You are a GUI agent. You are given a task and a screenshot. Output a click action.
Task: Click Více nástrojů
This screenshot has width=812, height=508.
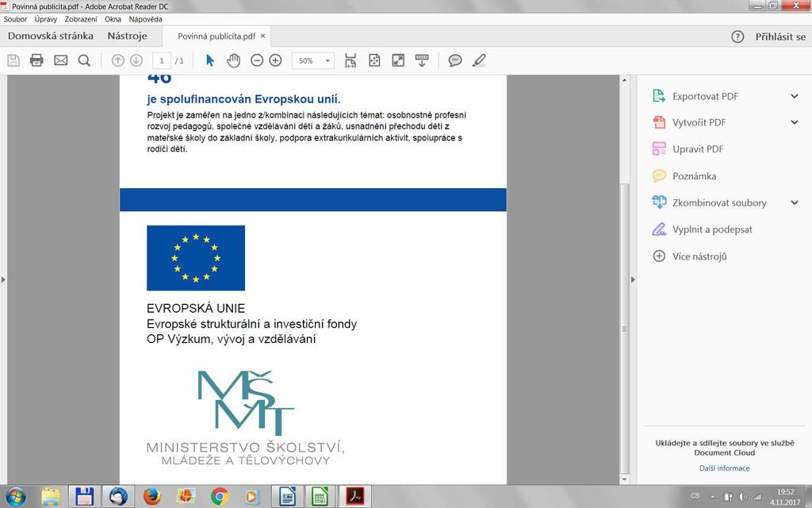[x=699, y=256]
